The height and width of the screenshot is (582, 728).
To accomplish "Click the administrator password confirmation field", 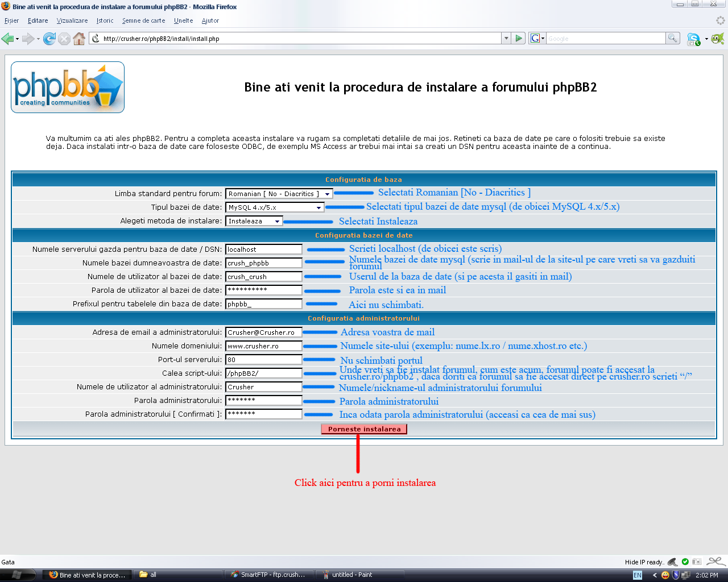I will (x=264, y=414).
